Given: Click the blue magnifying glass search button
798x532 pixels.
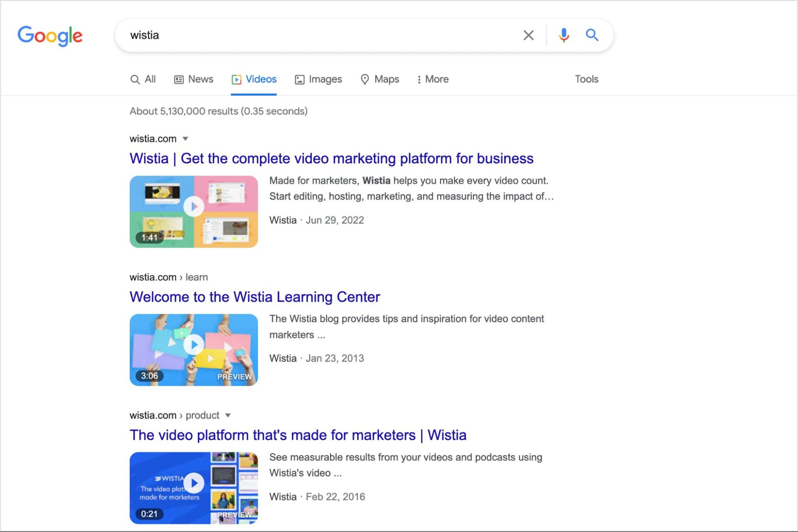Looking at the screenshot, I should [x=592, y=35].
